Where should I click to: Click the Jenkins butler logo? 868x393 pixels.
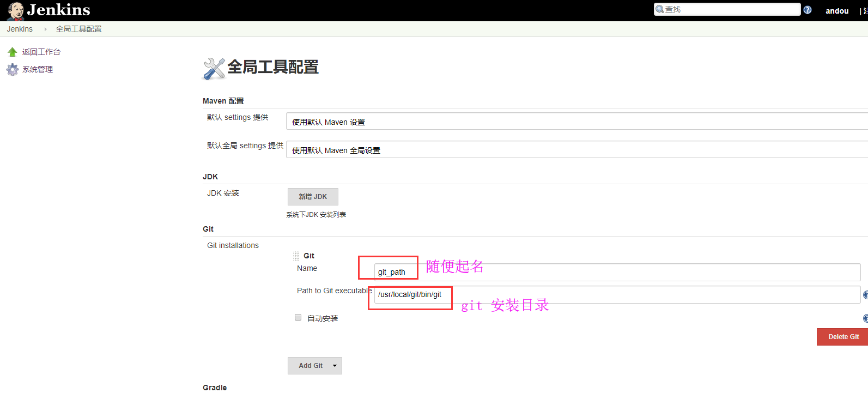[15, 10]
